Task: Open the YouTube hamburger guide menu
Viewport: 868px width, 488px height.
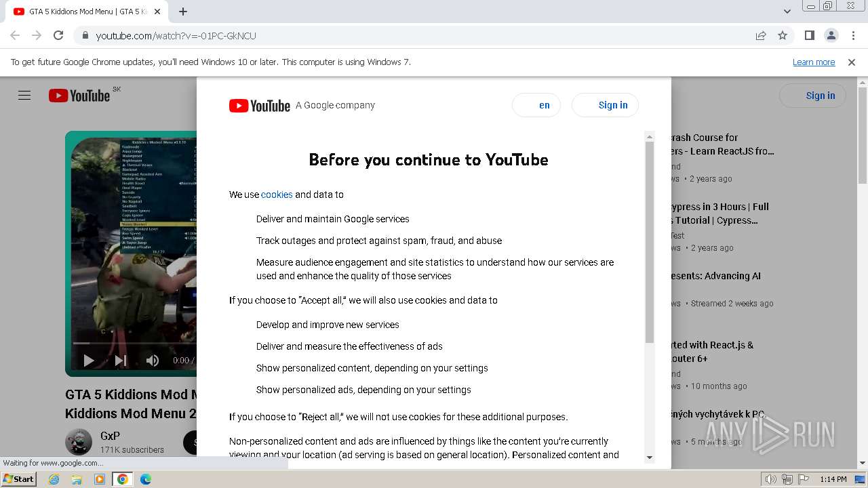Action: (24, 96)
